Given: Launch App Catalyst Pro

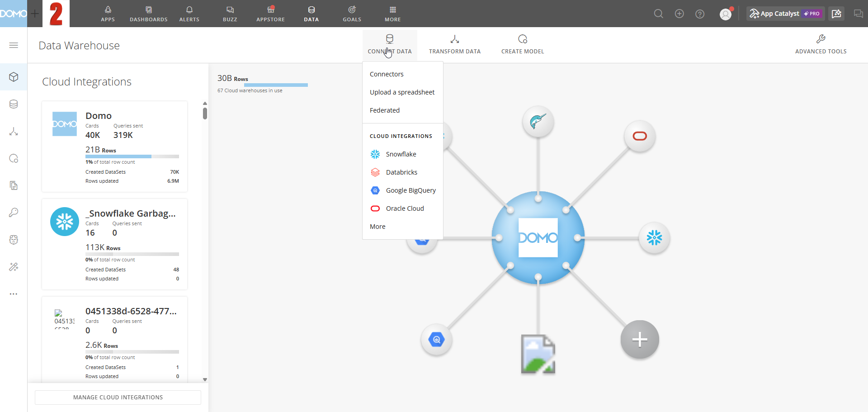Looking at the screenshot, I should 785,14.
